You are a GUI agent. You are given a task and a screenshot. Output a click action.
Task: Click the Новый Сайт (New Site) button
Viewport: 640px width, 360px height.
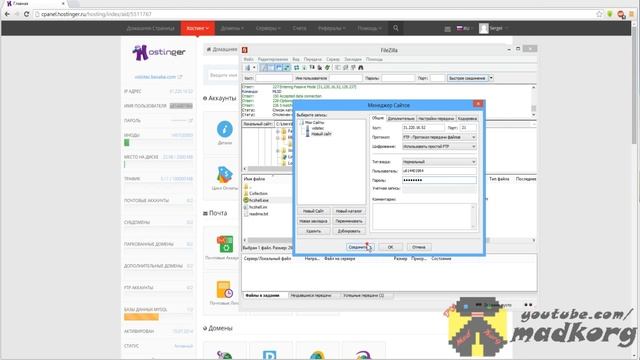[313, 211]
